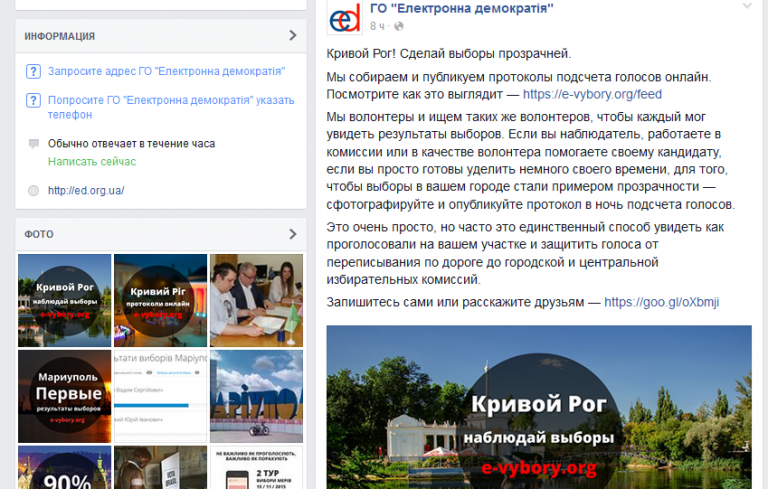
Task: Open the photo of people signing documents
Action: (x=257, y=300)
